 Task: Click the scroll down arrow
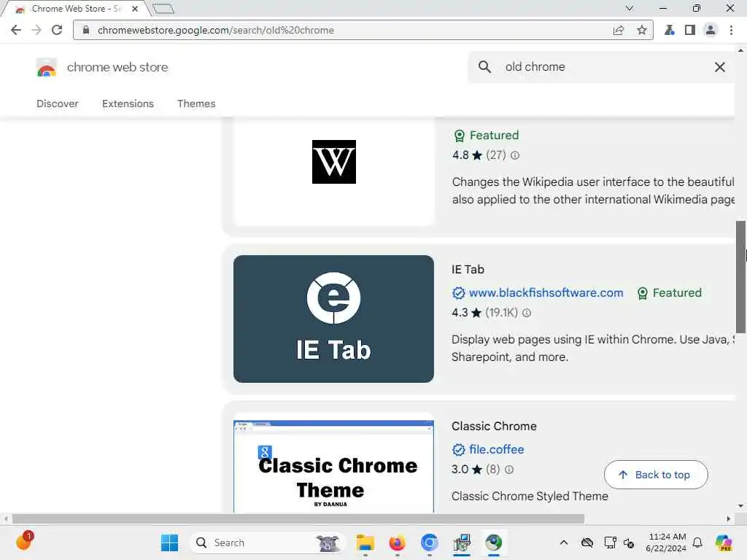point(740,506)
